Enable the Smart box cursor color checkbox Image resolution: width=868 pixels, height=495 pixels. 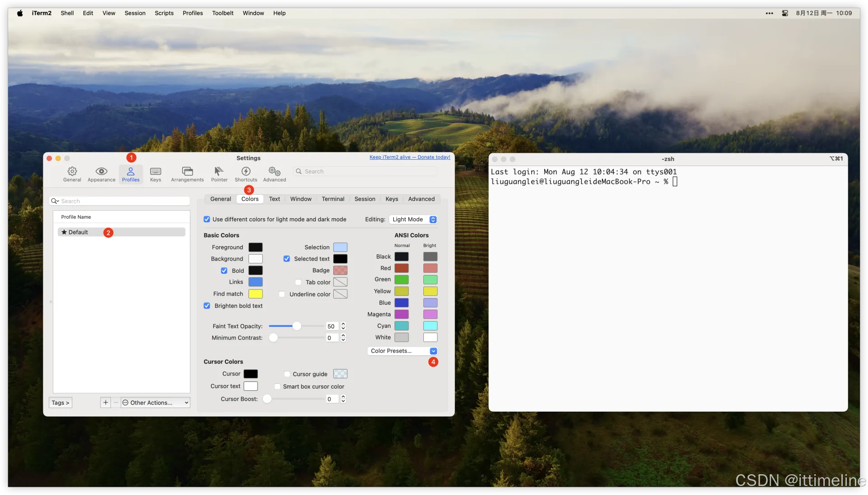[277, 387]
